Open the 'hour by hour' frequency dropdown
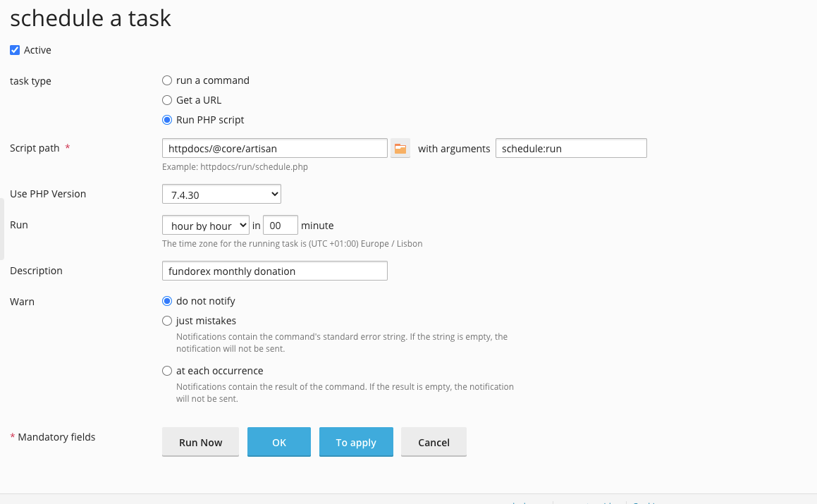Screen dimensions: 817x504 click(205, 225)
